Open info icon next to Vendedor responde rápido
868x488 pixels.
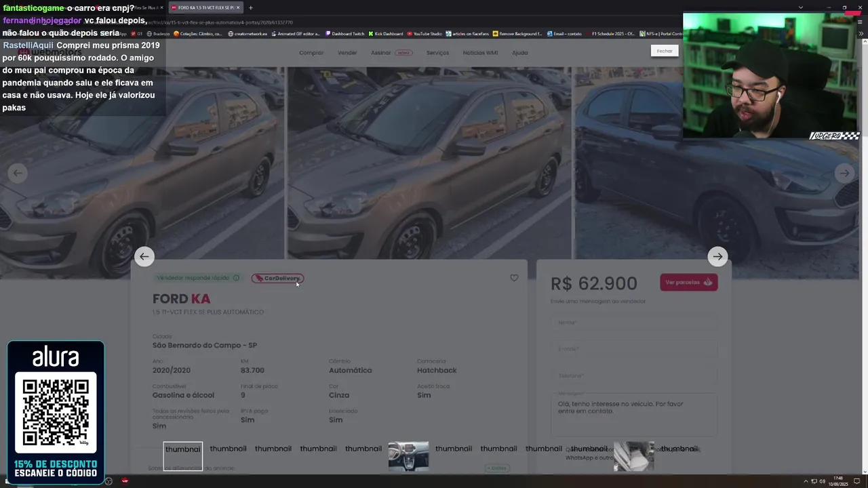click(236, 278)
